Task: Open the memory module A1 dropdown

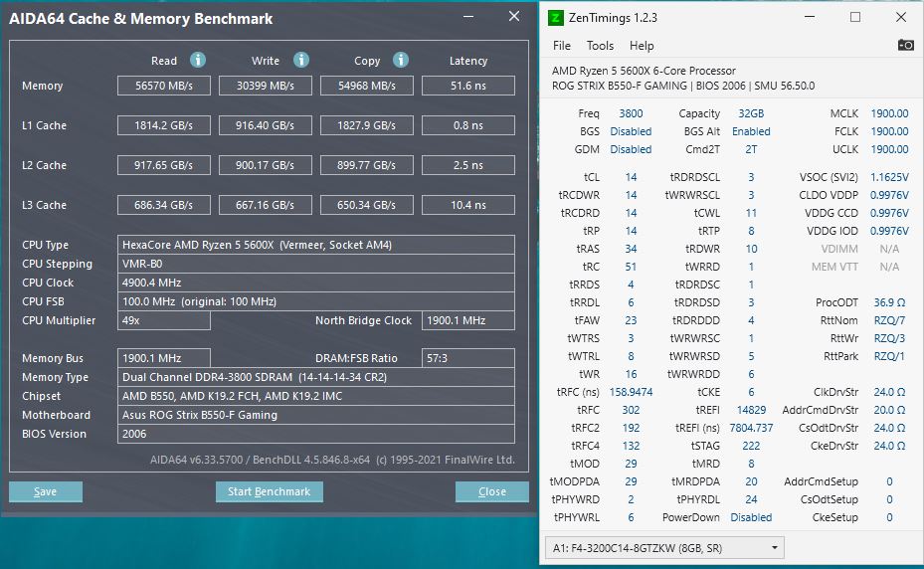Action: (664, 548)
